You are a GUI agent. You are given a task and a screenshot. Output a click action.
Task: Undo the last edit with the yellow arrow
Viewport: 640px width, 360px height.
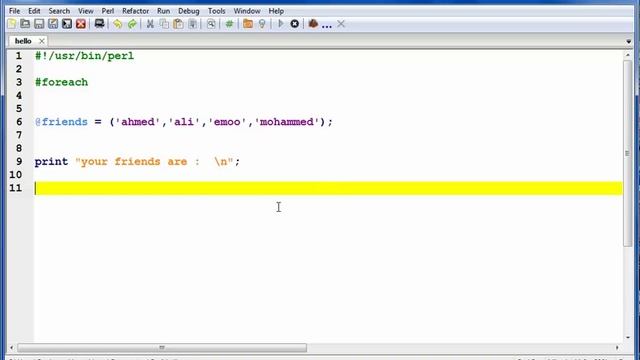pos(118,24)
